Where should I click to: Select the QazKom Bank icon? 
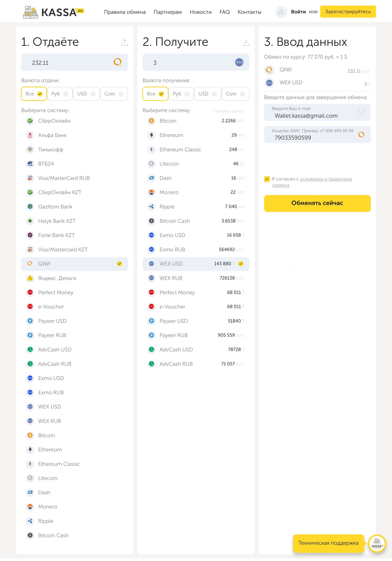[30, 206]
